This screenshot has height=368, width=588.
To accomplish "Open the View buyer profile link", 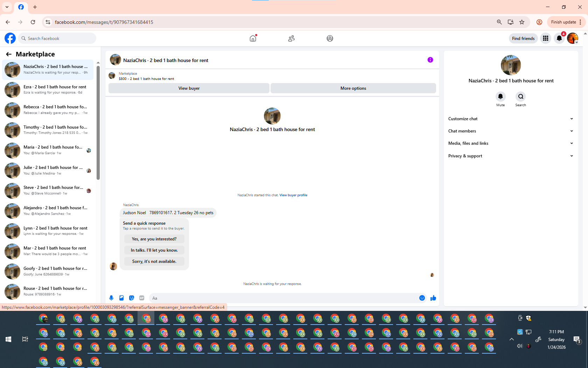I will click(x=293, y=195).
